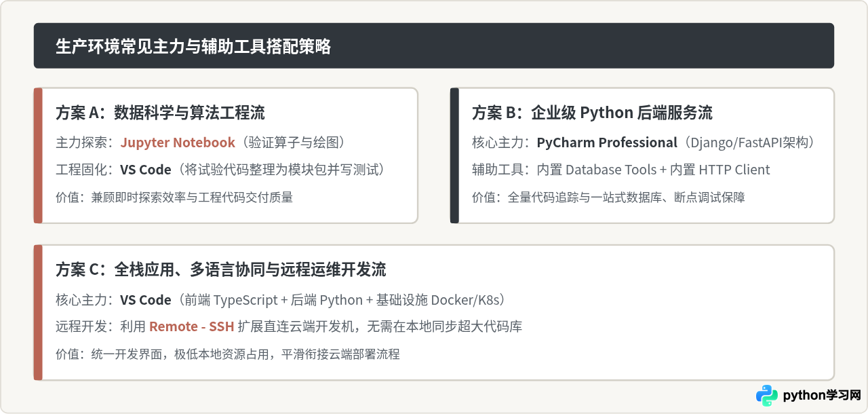
Task: Click the line '辅助工具：内置 Database Tools + 内置 HTTP Client'
Action: coord(621,170)
